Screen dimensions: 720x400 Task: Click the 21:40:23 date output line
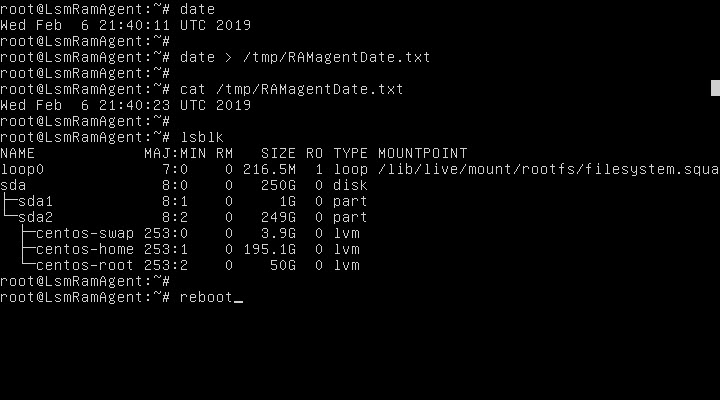(125, 105)
